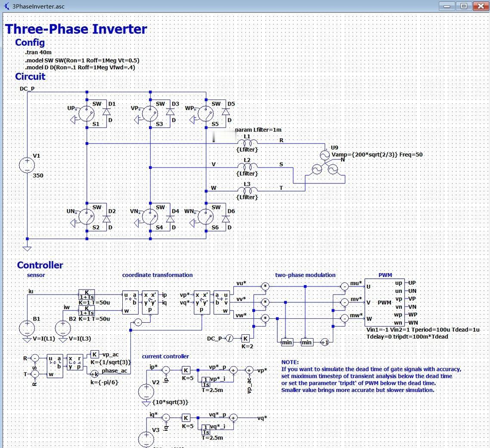The image size is (490, 448).
Task: Minimize the 3PhaseInverter.asc window
Action: (447, 6)
